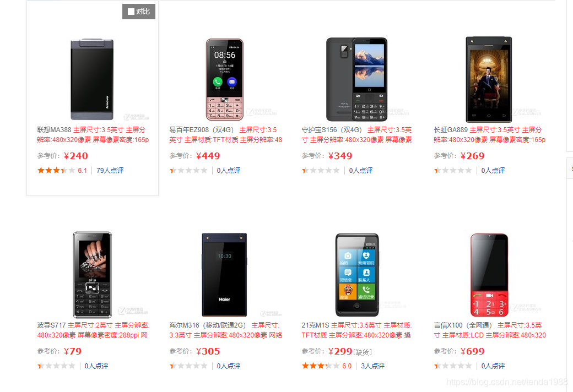Click the 长虹GA889 product title link

coord(451,130)
